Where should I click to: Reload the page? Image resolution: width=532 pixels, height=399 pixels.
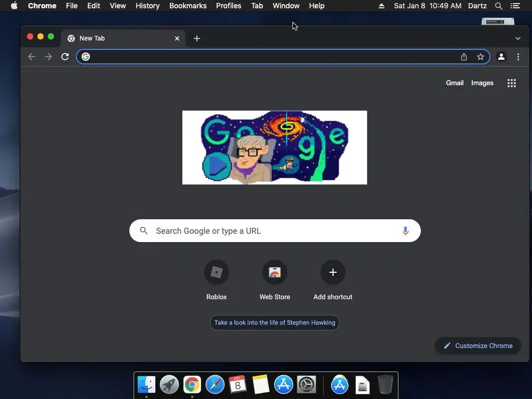tap(65, 57)
